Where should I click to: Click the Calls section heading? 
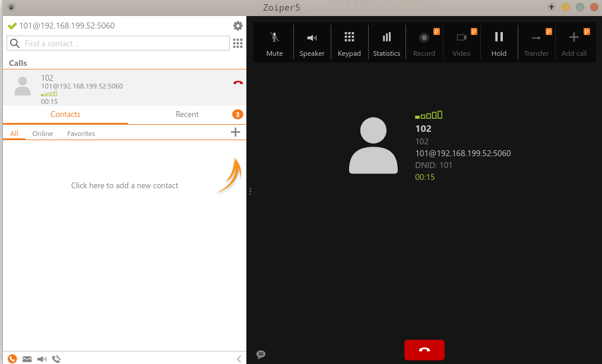pos(18,63)
